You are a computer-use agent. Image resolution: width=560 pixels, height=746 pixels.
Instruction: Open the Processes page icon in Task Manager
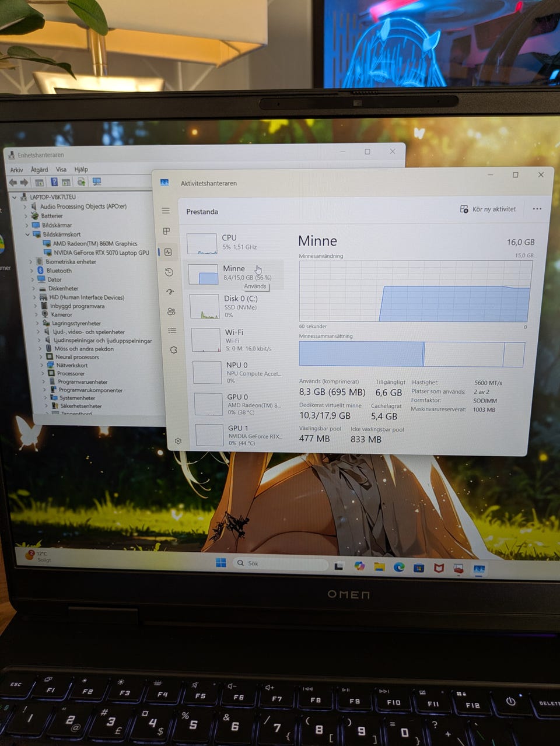pos(167,232)
